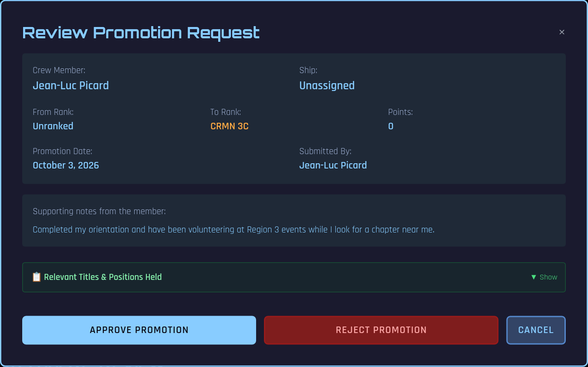Approve the promotion request

(139, 330)
